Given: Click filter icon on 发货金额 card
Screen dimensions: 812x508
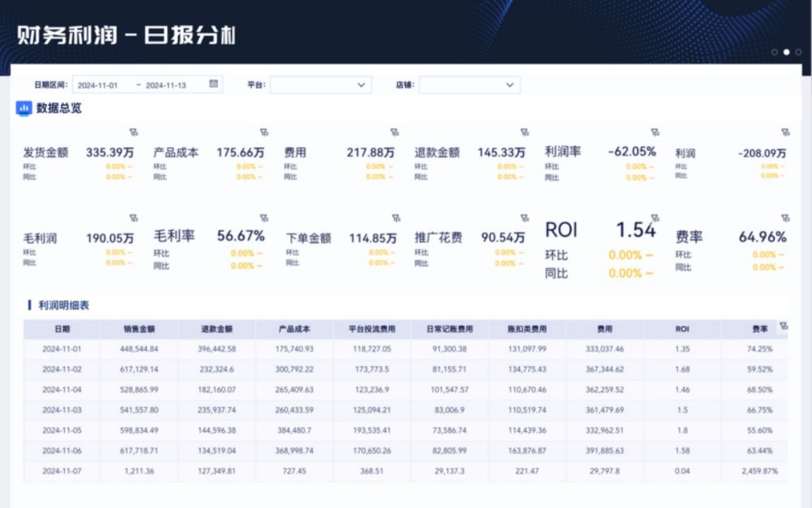Looking at the screenshot, I should [x=133, y=132].
